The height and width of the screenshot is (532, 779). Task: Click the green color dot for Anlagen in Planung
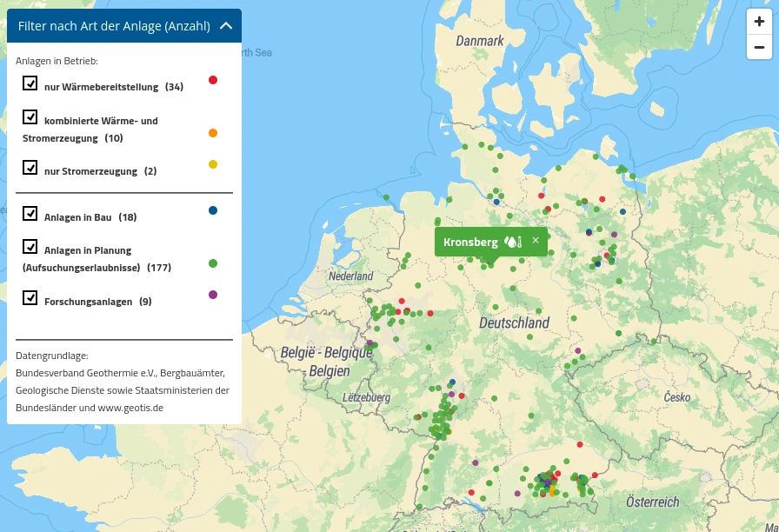point(213,263)
